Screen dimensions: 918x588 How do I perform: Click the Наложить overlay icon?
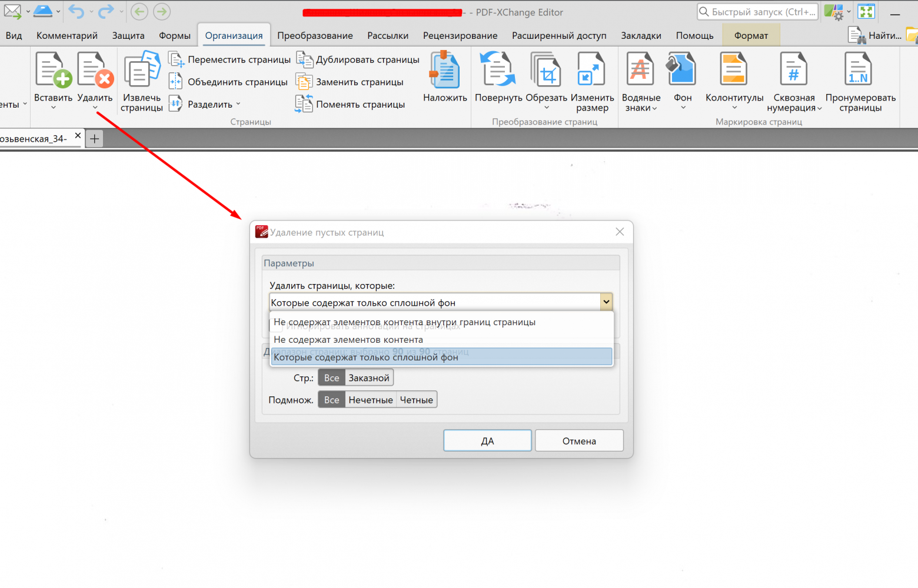click(445, 69)
